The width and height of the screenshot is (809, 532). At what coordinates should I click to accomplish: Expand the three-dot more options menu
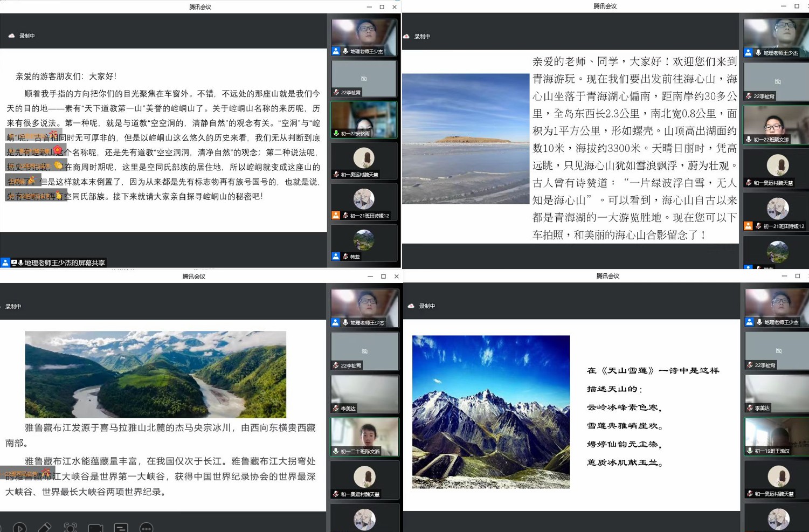pyautogui.click(x=146, y=528)
